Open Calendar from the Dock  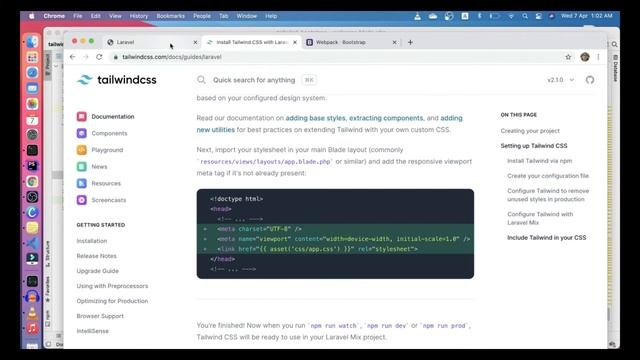tap(32, 119)
